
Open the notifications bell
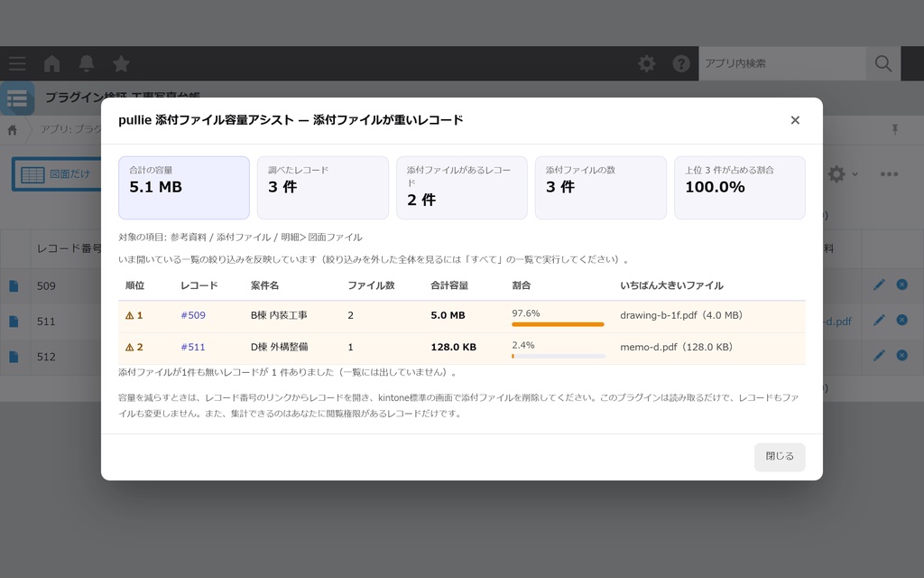tap(87, 63)
